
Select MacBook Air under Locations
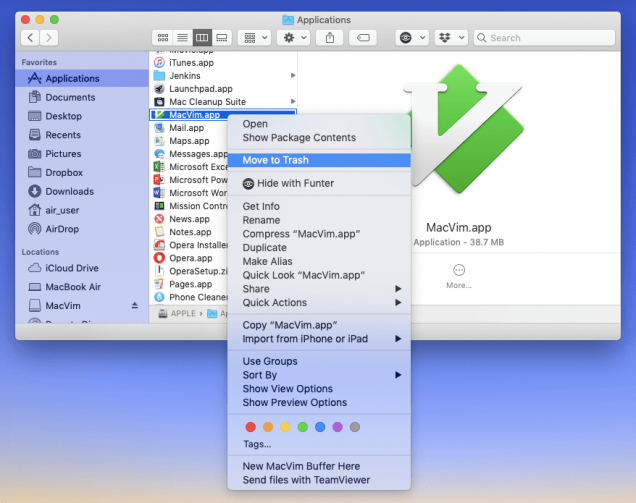82,287
